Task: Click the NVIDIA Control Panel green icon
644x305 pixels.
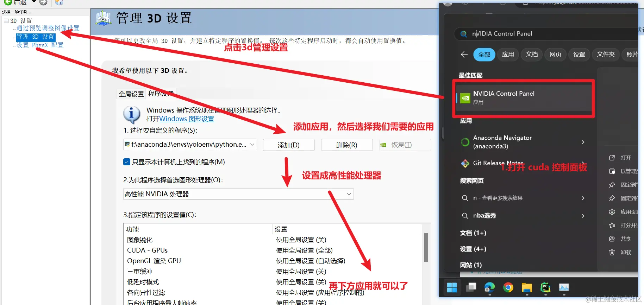Action: pyautogui.click(x=465, y=98)
